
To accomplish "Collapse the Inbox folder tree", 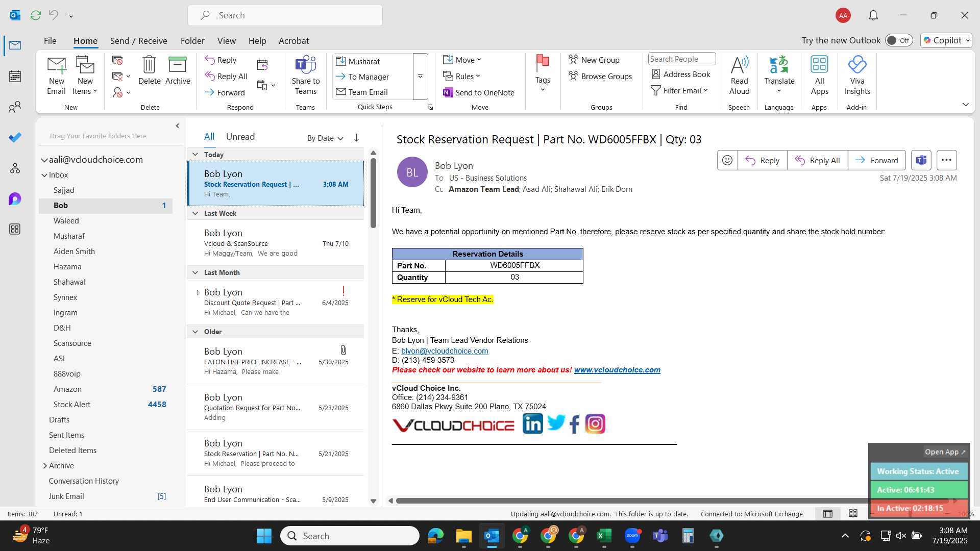I will 44,175.
